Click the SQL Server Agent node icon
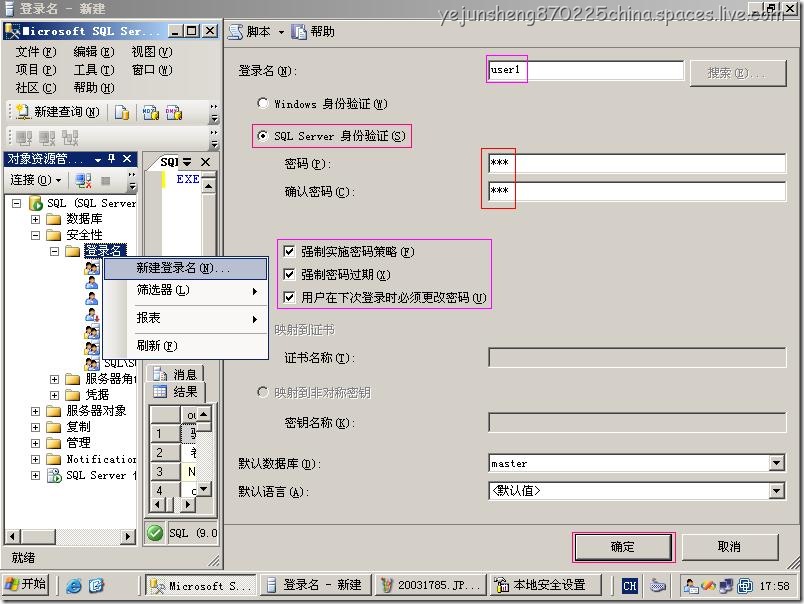 coord(54,476)
